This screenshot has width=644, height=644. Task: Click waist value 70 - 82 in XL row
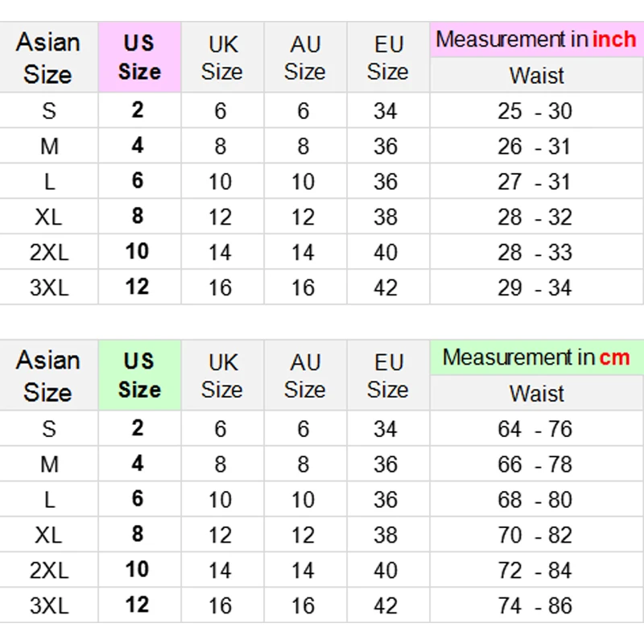[535, 535]
